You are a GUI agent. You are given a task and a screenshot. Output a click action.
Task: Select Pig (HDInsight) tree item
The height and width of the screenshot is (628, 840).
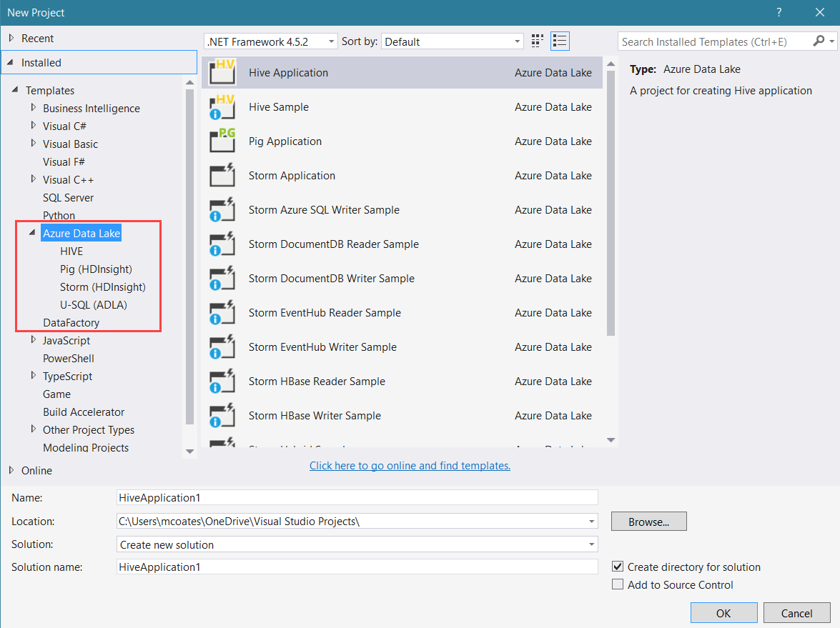point(96,269)
